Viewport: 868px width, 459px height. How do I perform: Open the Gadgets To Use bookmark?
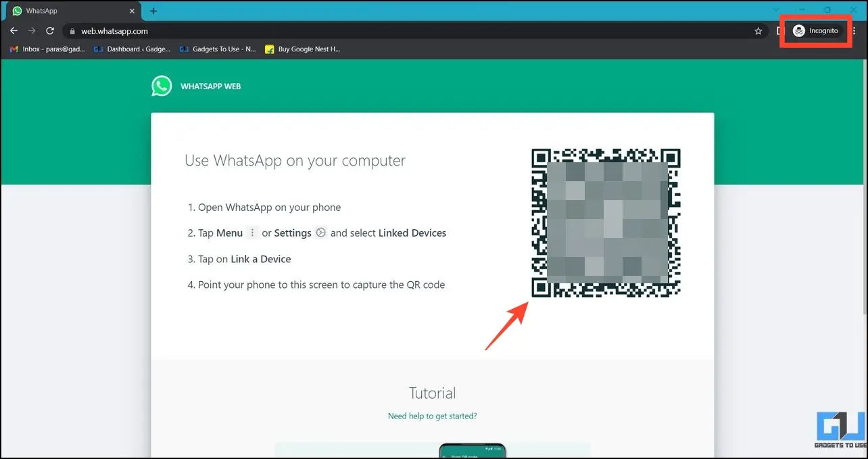click(x=218, y=49)
